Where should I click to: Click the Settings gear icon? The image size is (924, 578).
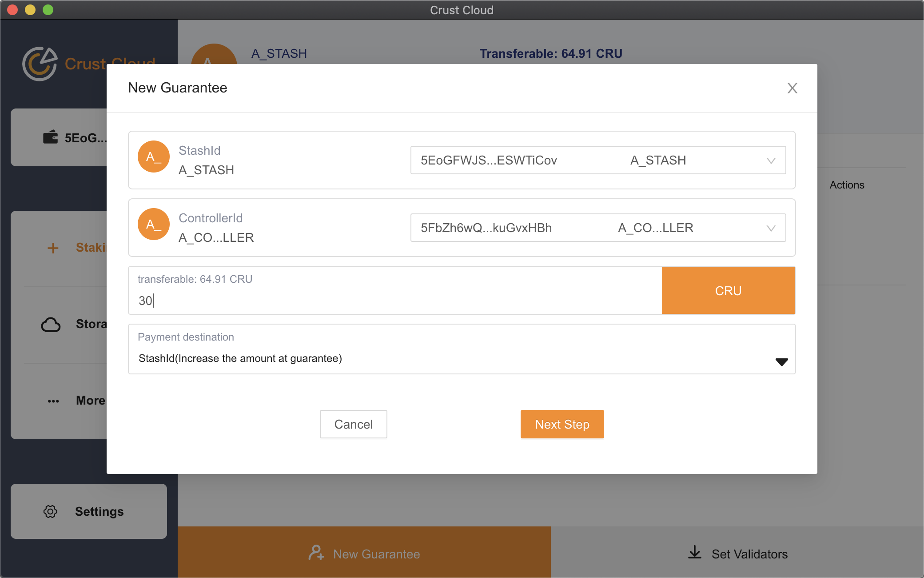(x=50, y=511)
